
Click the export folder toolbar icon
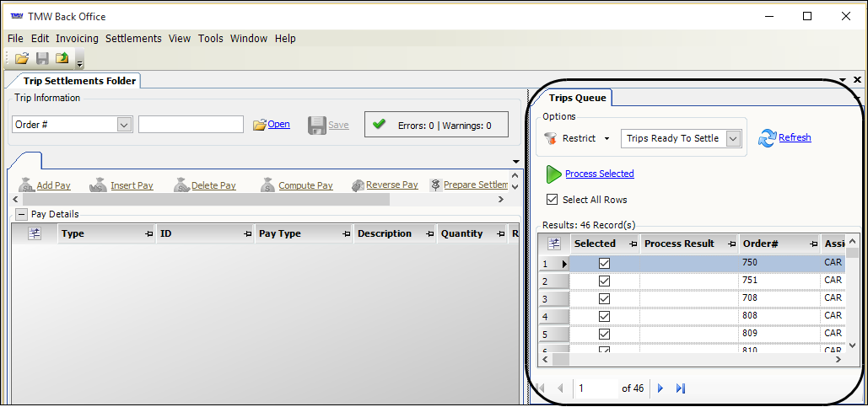[62, 57]
